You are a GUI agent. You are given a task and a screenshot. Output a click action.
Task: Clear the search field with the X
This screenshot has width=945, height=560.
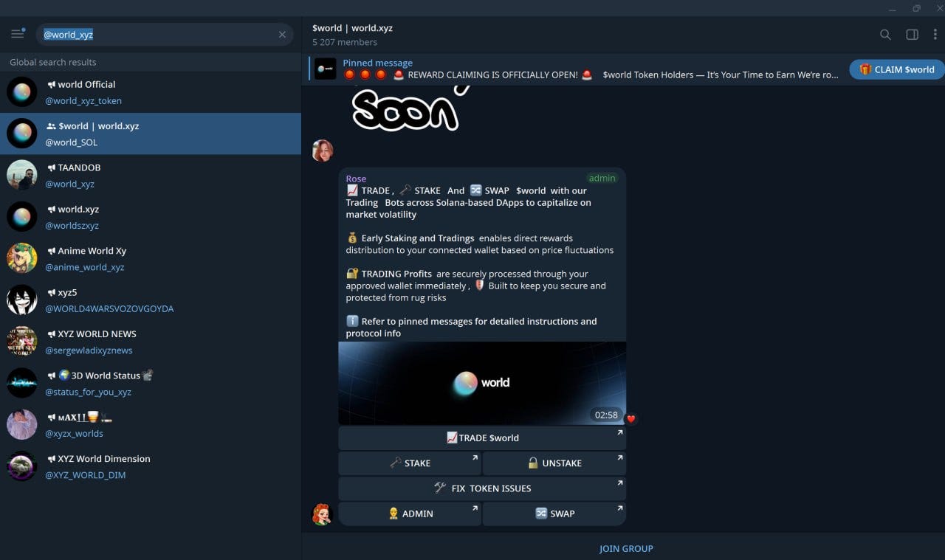[x=282, y=35]
